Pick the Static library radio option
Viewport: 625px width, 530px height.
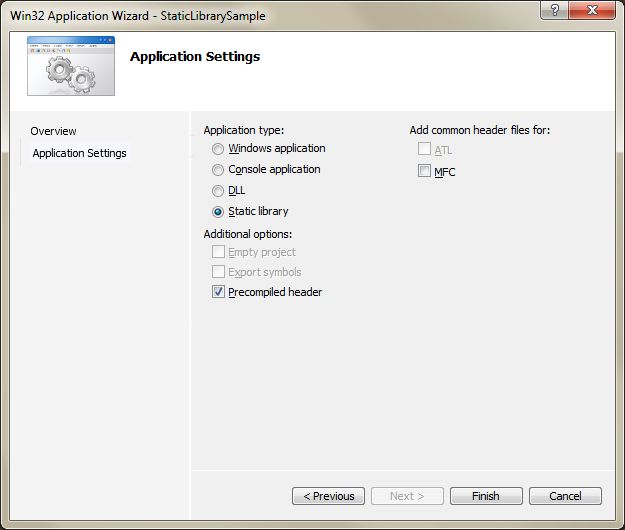click(218, 212)
